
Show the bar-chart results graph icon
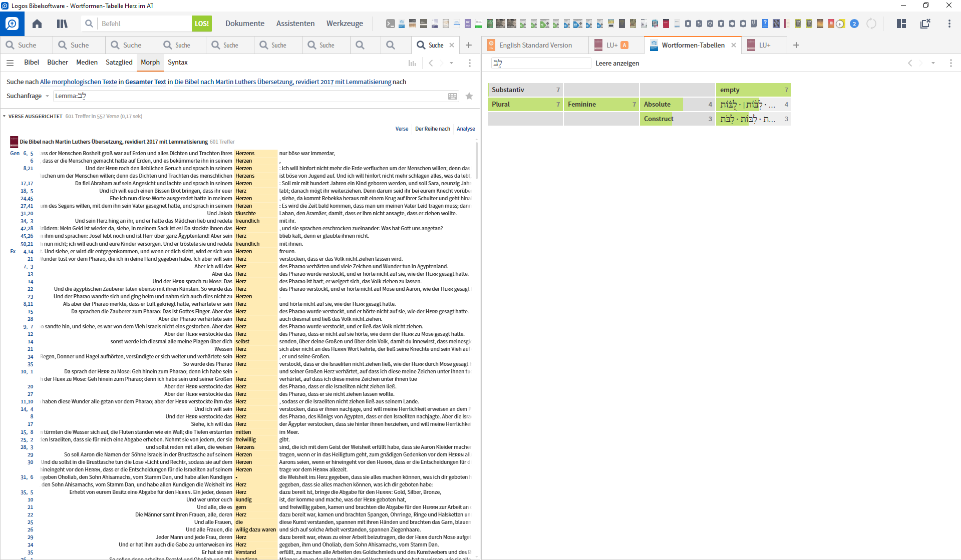pyautogui.click(x=412, y=63)
